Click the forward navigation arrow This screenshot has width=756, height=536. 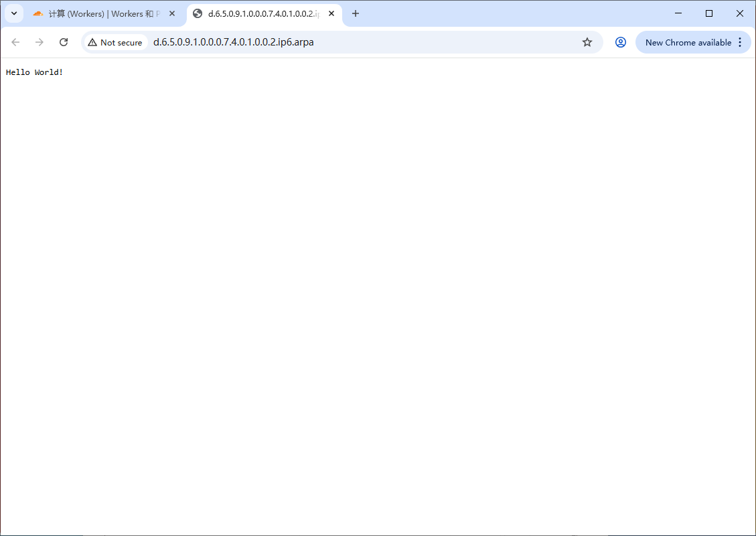click(x=39, y=42)
